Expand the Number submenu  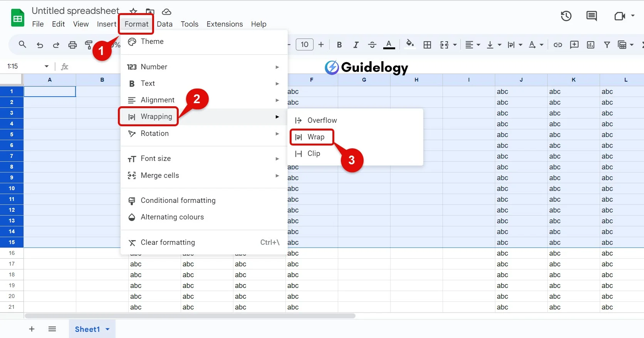tap(204, 67)
